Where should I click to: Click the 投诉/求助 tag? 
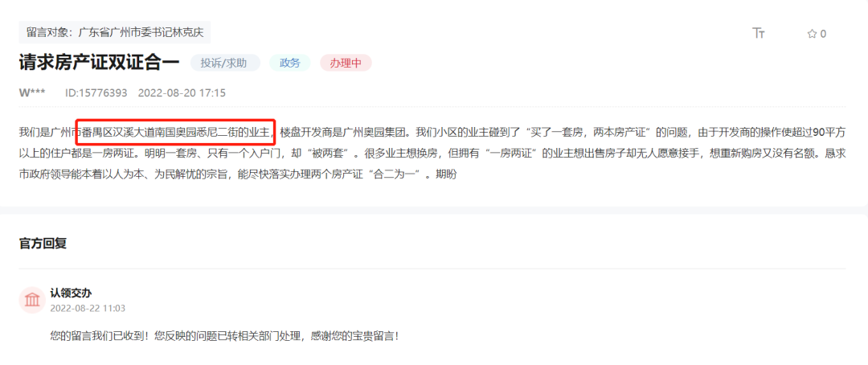click(x=224, y=64)
